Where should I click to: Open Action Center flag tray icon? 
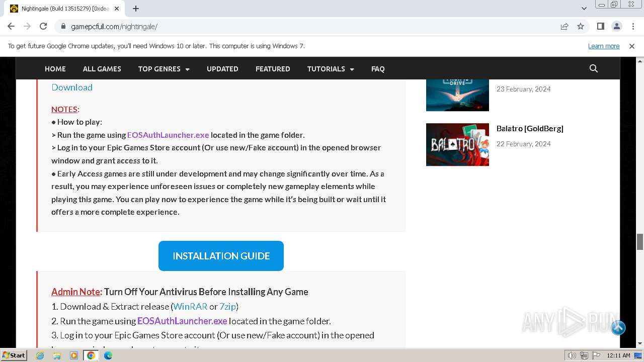596,355
